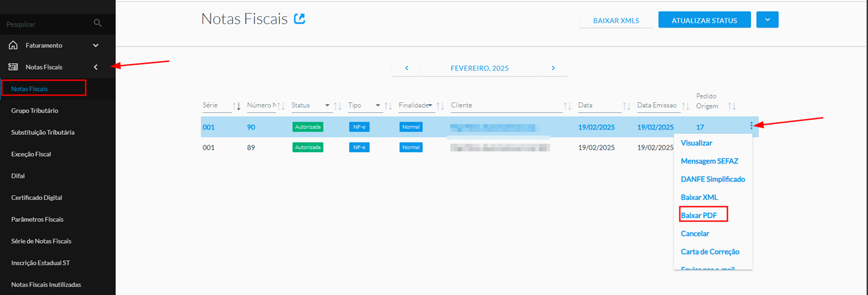868x295 pixels.
Task: Open Notas Fiscais submenu item in sidebar
Action: tap(30, 89)
